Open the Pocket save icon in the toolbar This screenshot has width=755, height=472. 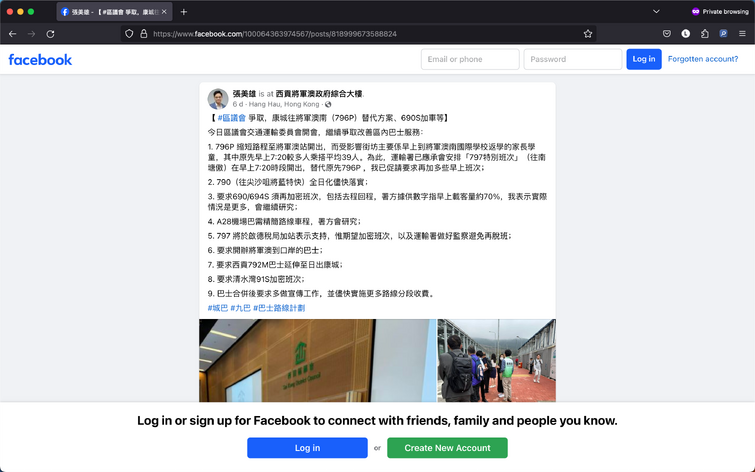point(667,34)
